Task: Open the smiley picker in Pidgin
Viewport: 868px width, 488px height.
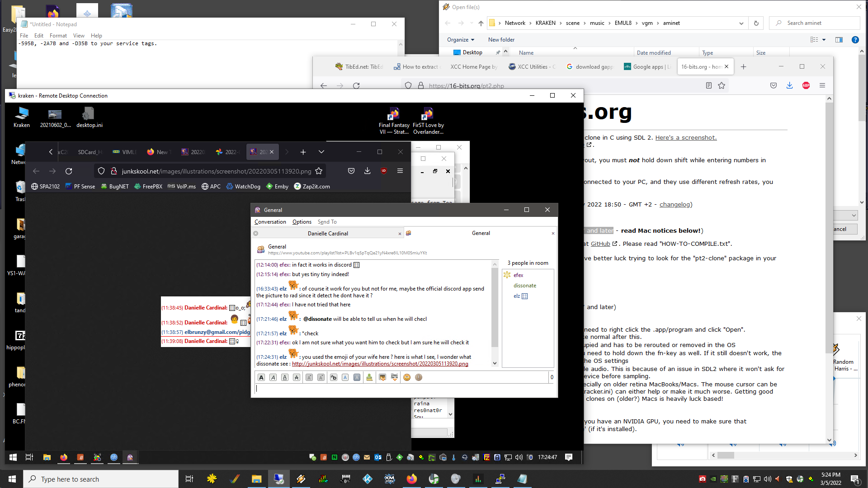Action: [x=407, y=377]
